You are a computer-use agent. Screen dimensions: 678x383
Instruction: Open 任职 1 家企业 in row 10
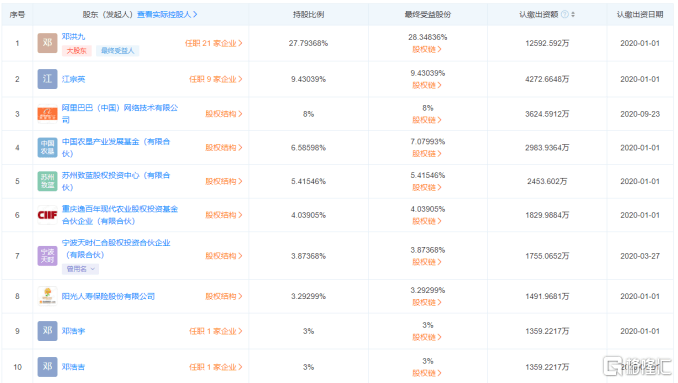click(216, 367)
